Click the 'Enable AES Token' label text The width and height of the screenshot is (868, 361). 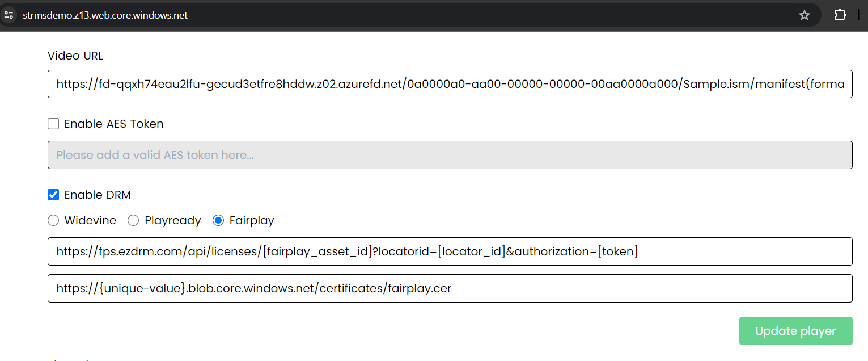(114, 124)
